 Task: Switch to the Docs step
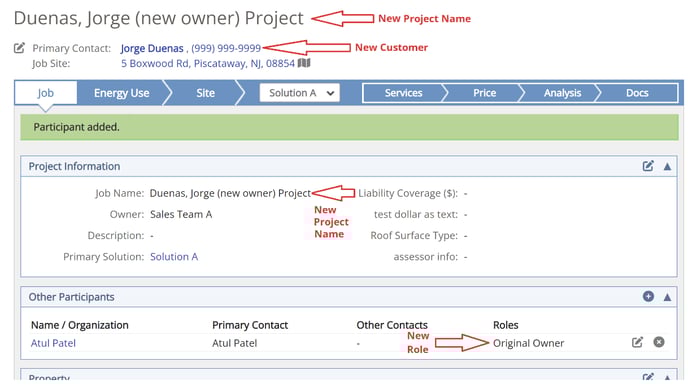pyautogui.click(x=637, y=93)
